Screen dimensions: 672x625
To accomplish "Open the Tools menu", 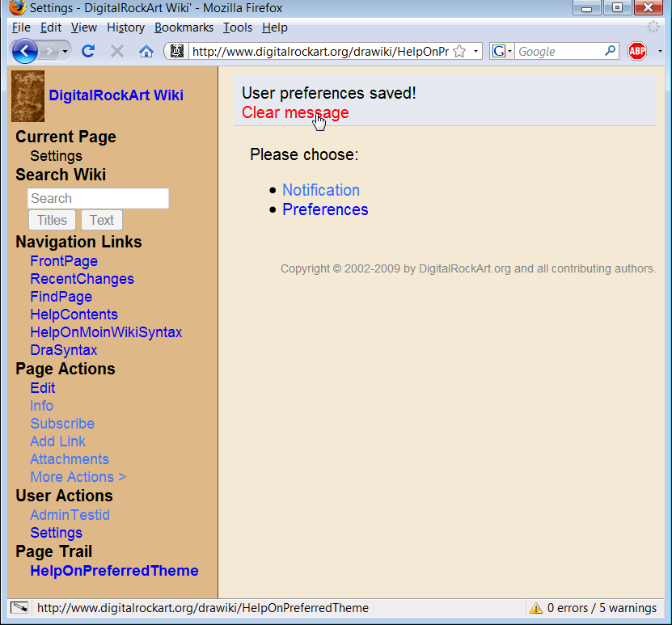I will [x=238, y=27].
